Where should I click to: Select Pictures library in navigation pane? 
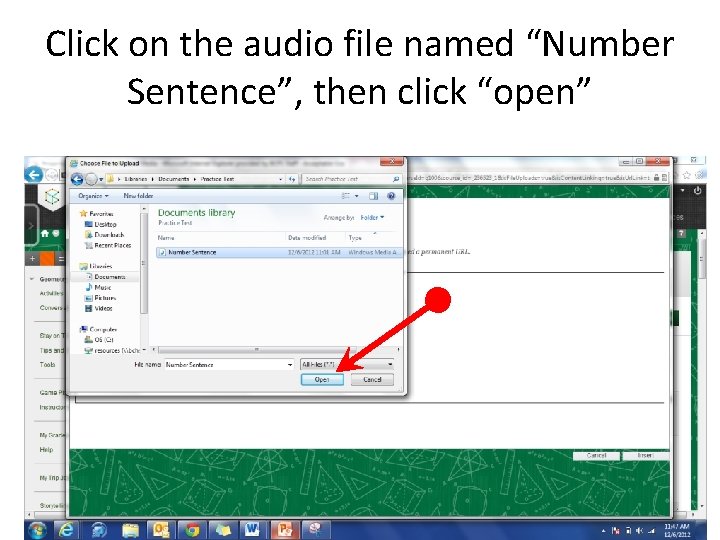pos(101,298)
